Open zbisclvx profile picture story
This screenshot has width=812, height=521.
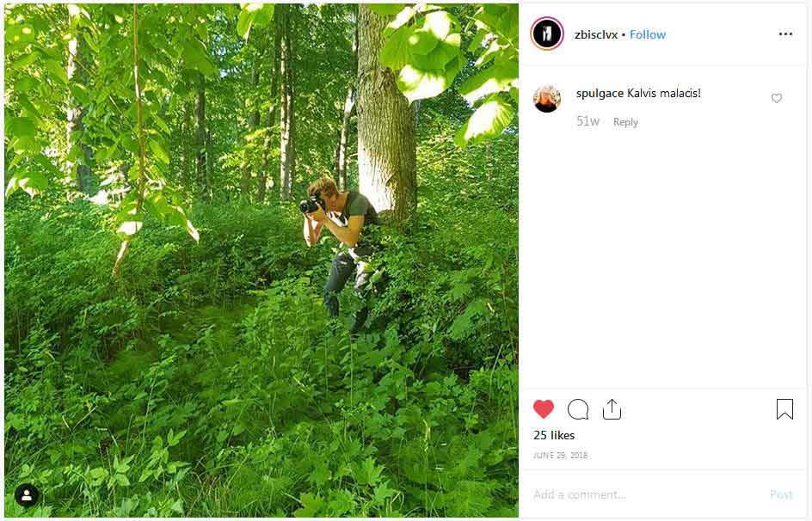(x=547, y=34)
